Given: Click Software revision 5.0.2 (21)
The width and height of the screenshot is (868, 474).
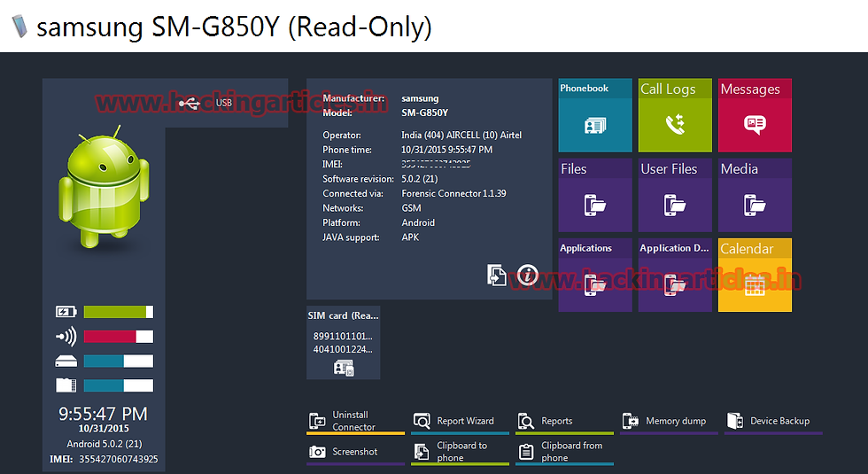Looking at the screenshot, I should pos(419,179).
